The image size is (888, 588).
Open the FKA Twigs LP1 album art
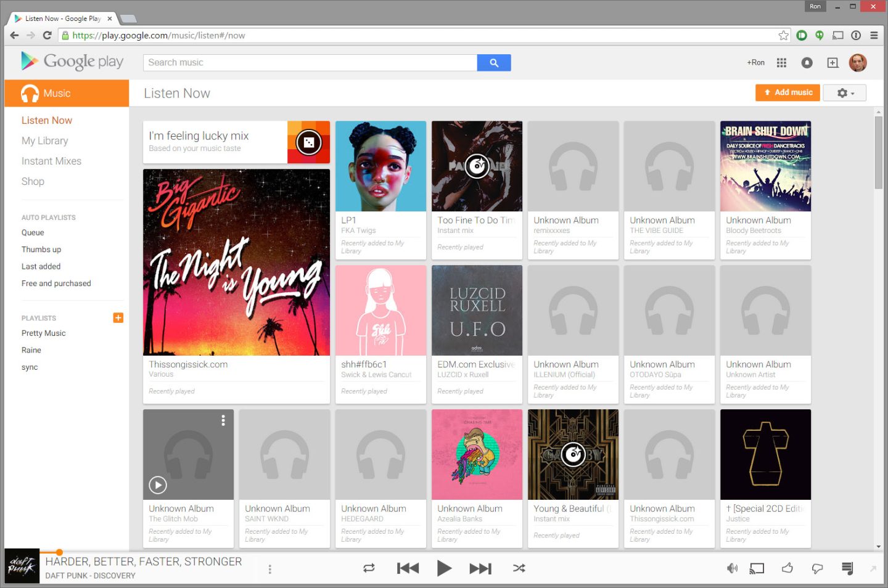(x=380, y=166)
